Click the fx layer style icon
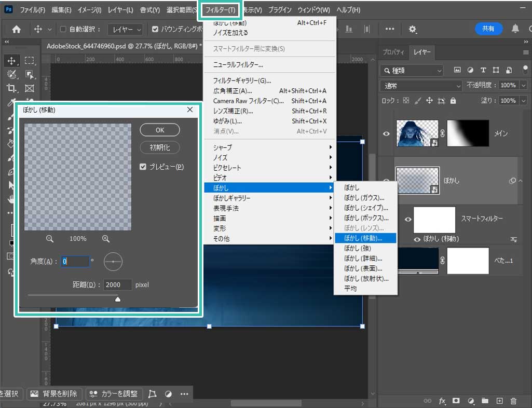Screen dimensions: 532x408 (x=442, y=401)
